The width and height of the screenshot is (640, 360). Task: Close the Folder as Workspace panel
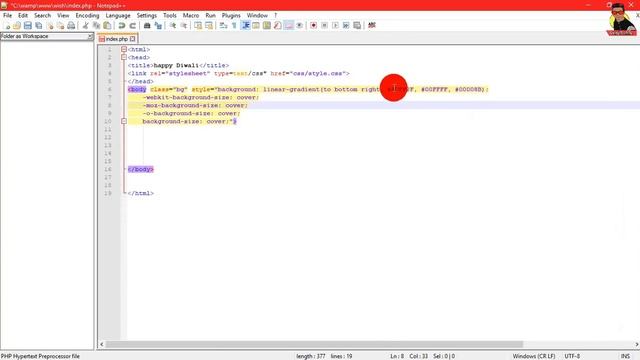[90, 36]
